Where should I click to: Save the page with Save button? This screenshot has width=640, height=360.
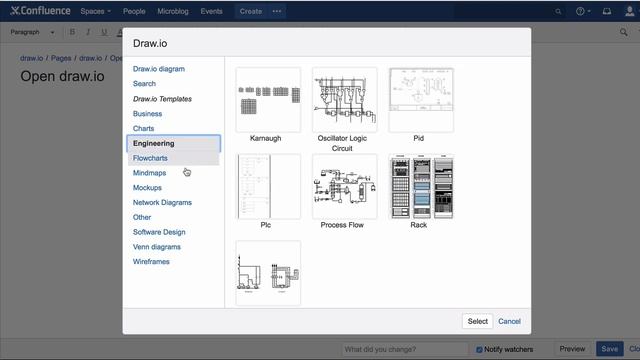[x=609, y=349]
